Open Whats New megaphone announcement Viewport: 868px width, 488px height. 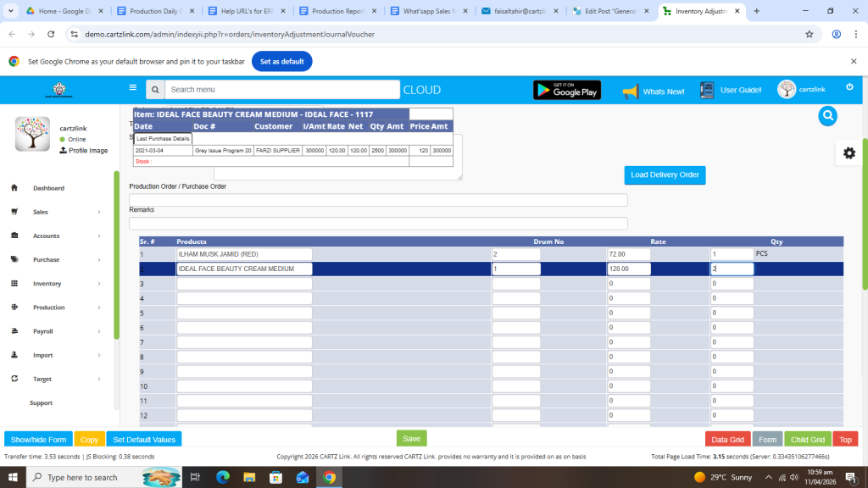coord(654,91)
